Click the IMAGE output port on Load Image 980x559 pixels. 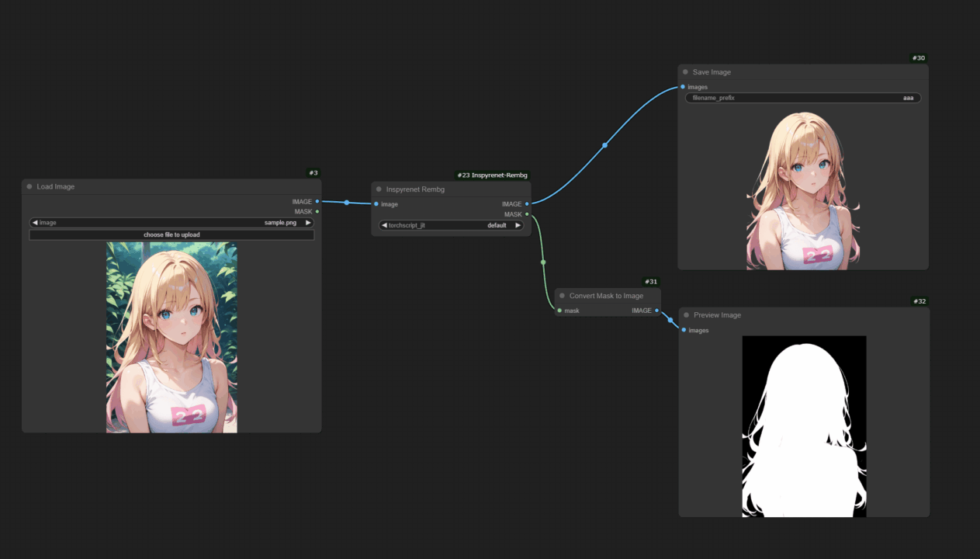coord(317,201)
